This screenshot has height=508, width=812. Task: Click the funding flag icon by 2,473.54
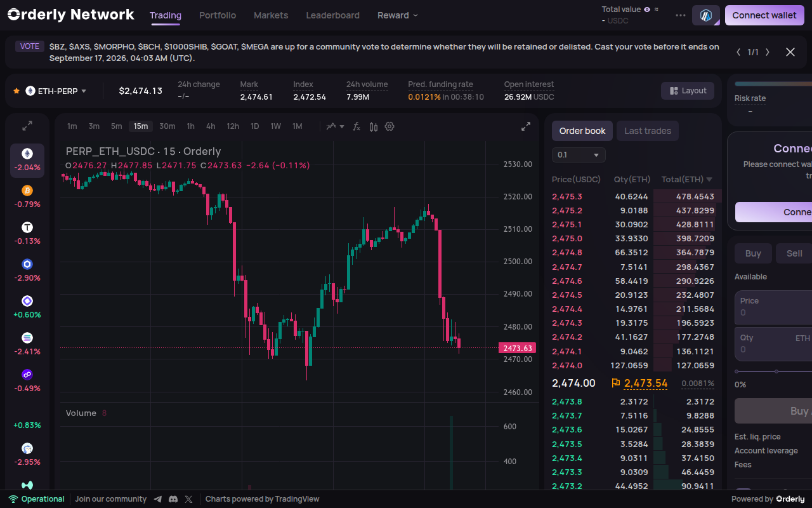click(x=615, y=383)
